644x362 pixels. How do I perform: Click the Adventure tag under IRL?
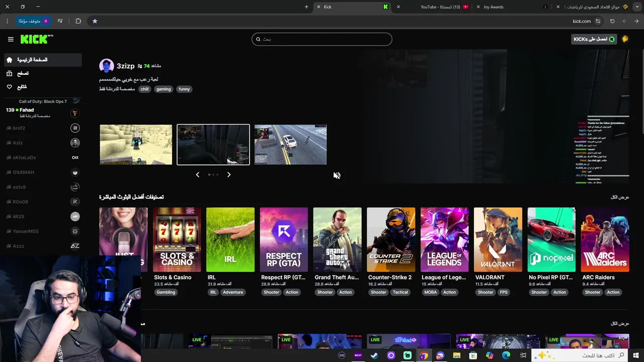click(x=233, y=292)
